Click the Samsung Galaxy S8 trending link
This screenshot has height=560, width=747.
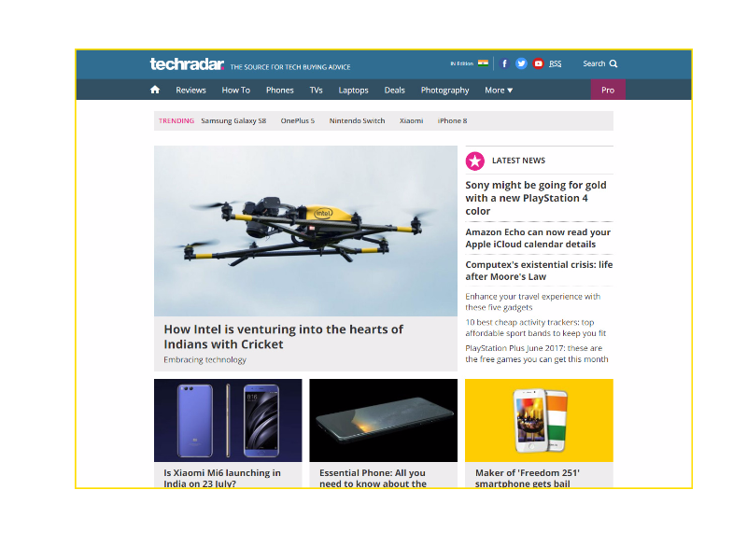point(233,120)
